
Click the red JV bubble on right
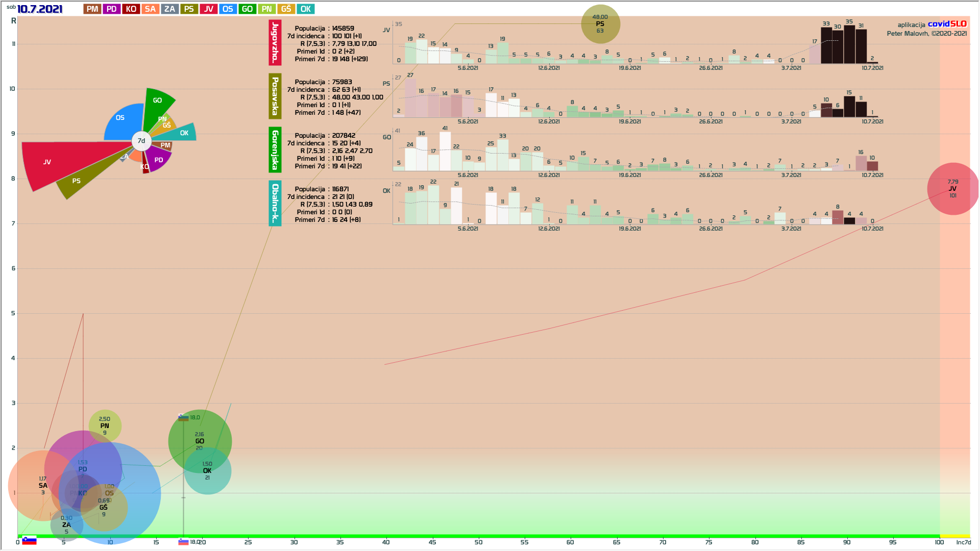[x=952, y=189]
